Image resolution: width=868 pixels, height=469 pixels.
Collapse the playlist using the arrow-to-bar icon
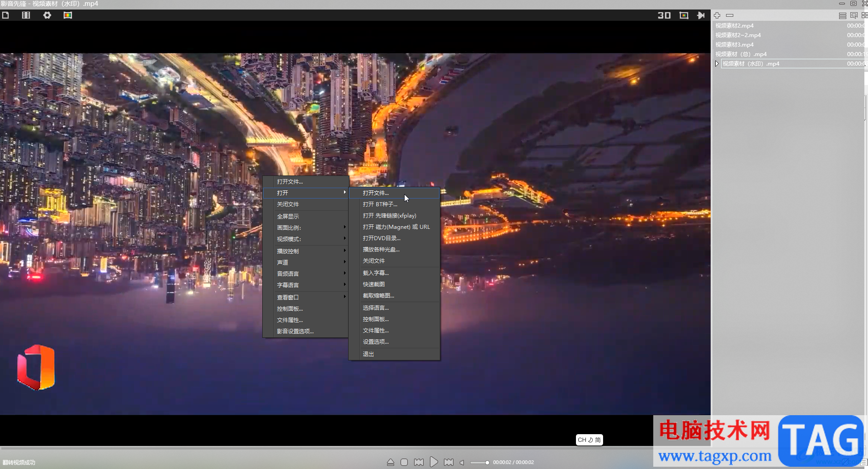(701, 15)
